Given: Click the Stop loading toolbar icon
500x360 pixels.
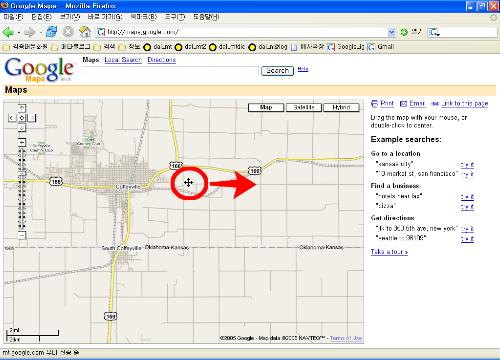Looking at the screenshot, I should coord(68,32).
